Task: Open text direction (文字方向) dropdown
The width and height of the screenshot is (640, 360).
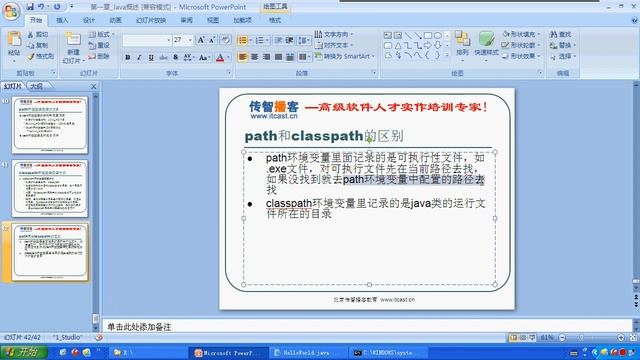Action: pyautogui.click(x=334, y=34)
